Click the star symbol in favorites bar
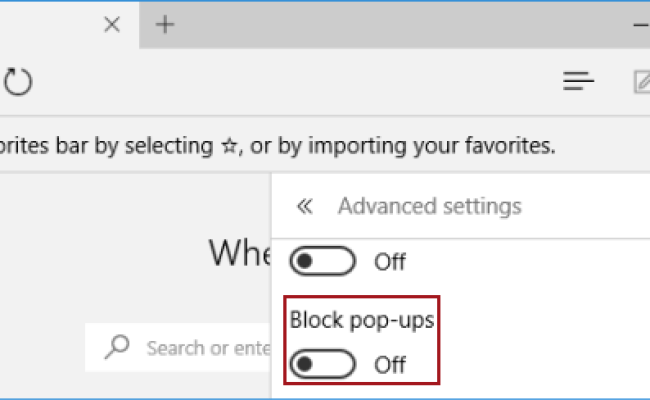The height and width of the screenshot is (400, 650). pos(229,146)
